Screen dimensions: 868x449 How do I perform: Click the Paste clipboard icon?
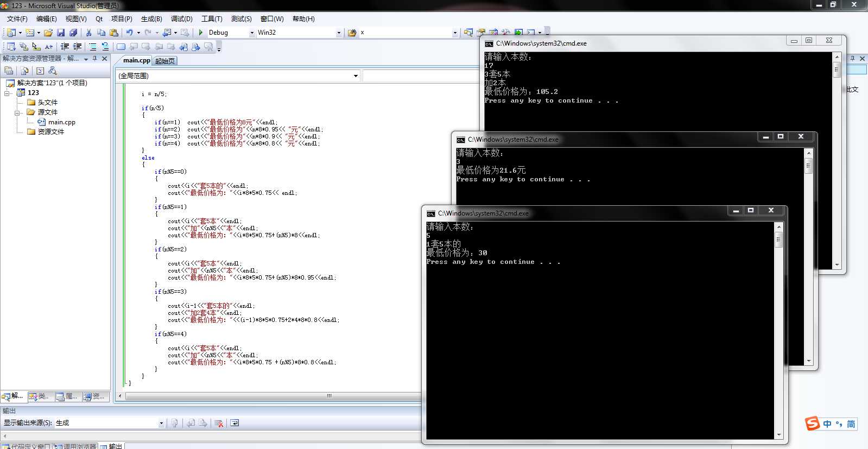[113, 33]
